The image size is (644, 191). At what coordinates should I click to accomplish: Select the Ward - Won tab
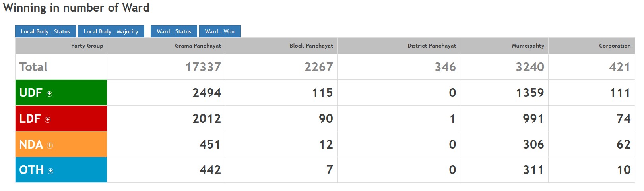coord(219,31)
